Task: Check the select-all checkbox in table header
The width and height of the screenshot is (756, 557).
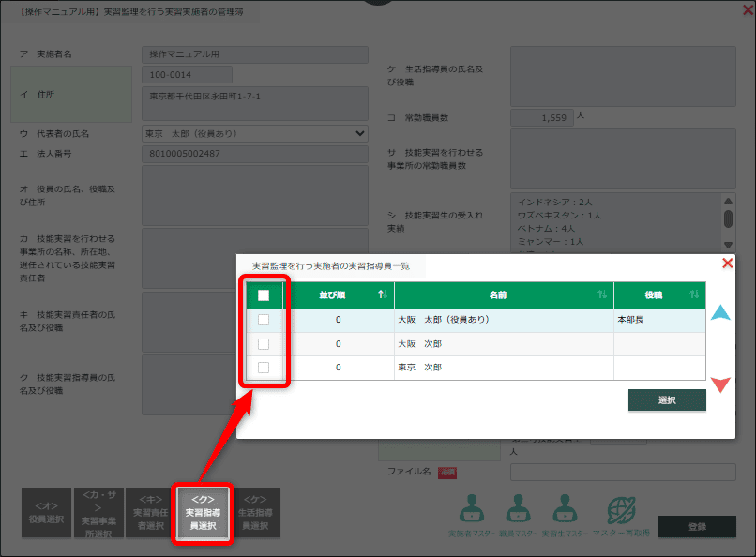Action: coord(264,294)
